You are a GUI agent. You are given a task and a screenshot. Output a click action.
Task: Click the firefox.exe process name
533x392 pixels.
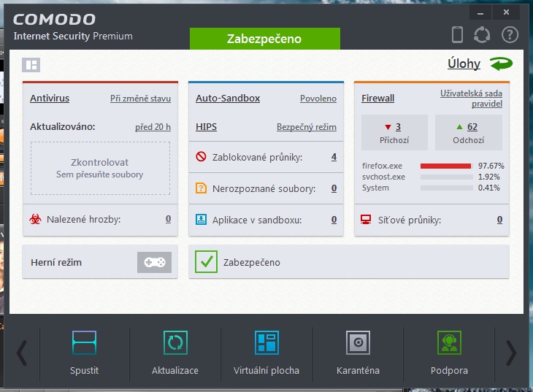(382, 166)
